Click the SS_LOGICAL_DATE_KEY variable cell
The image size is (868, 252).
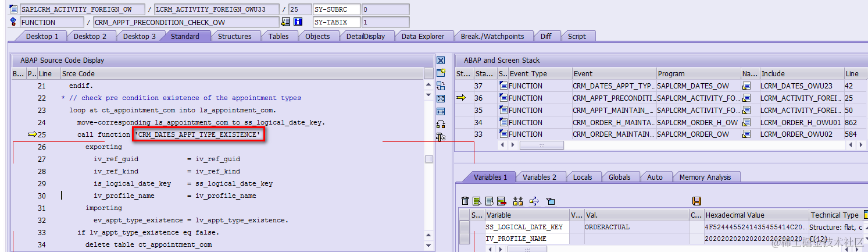[x=527, y=227]
